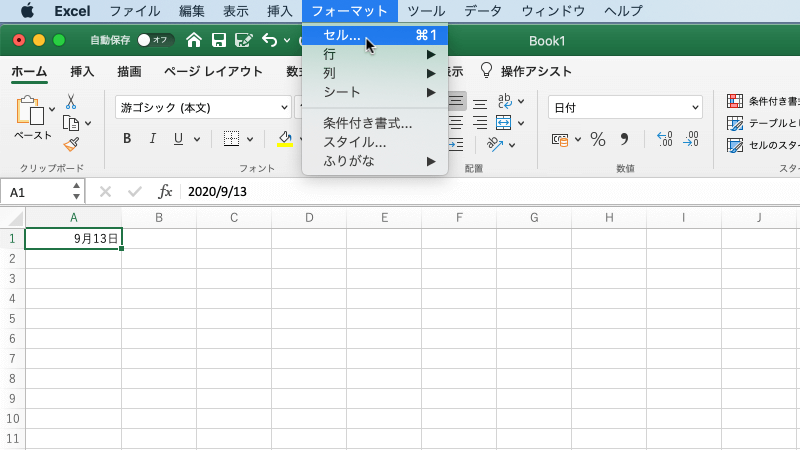800x450 pixels.
Task: Click the save-and-edit icon beside the save icon
Action: click(243, 40)
